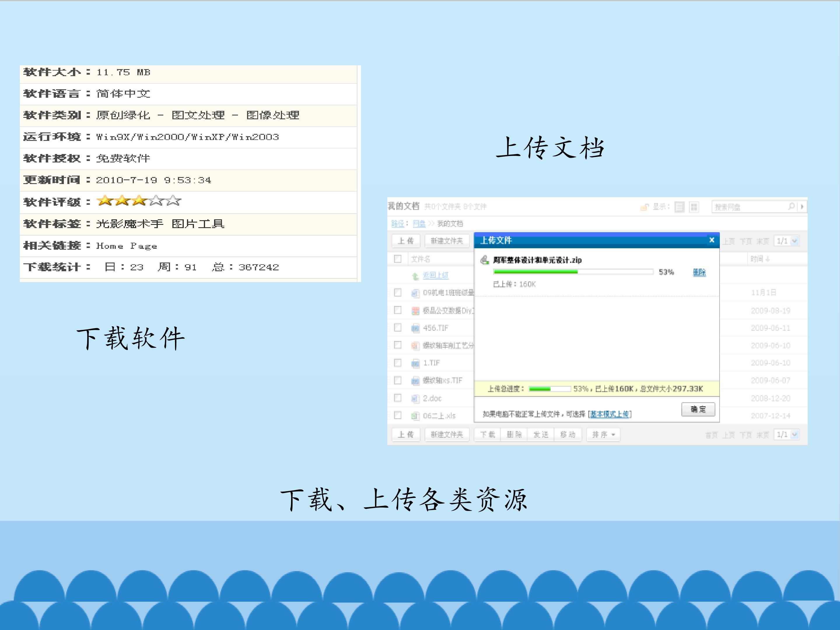840x630 pixels.
Task: Click the zip file upload progress bar
Action: 573,272
